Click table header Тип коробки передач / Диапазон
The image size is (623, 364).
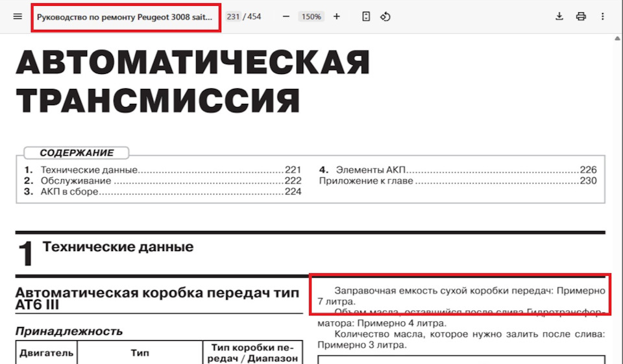click(x=252, y=353)
